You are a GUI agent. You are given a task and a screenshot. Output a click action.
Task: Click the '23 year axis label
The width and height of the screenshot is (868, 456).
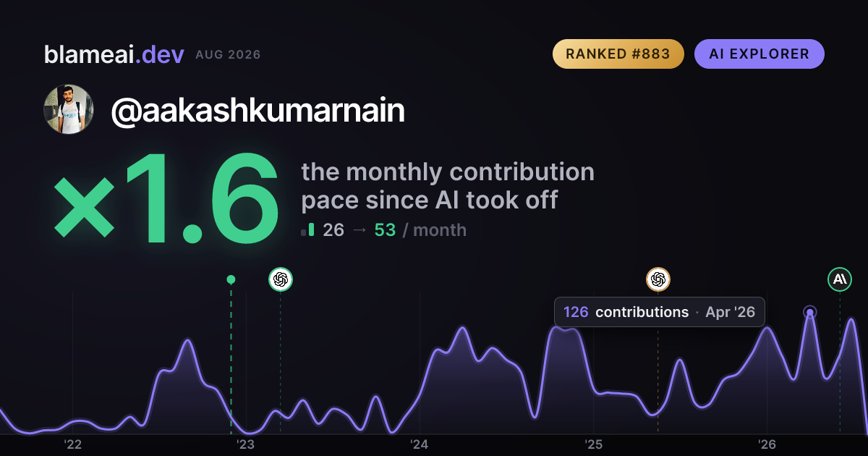point(246,444)
